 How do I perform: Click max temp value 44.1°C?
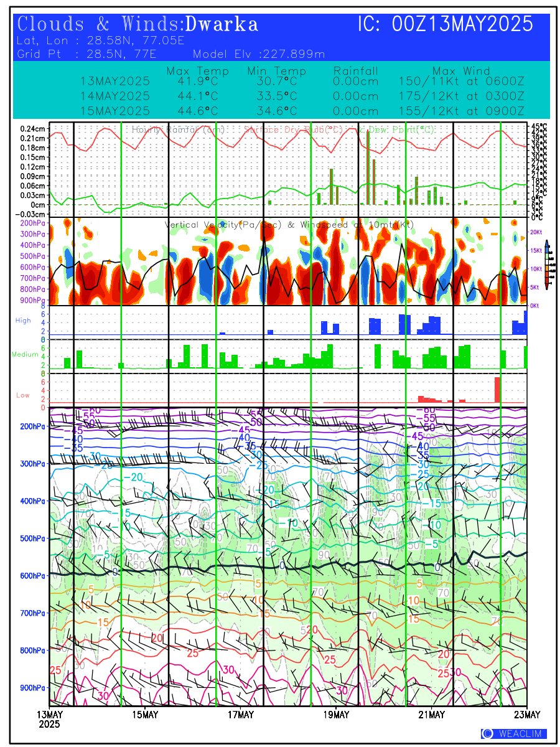pyautogui.click(x=197, y=96)
